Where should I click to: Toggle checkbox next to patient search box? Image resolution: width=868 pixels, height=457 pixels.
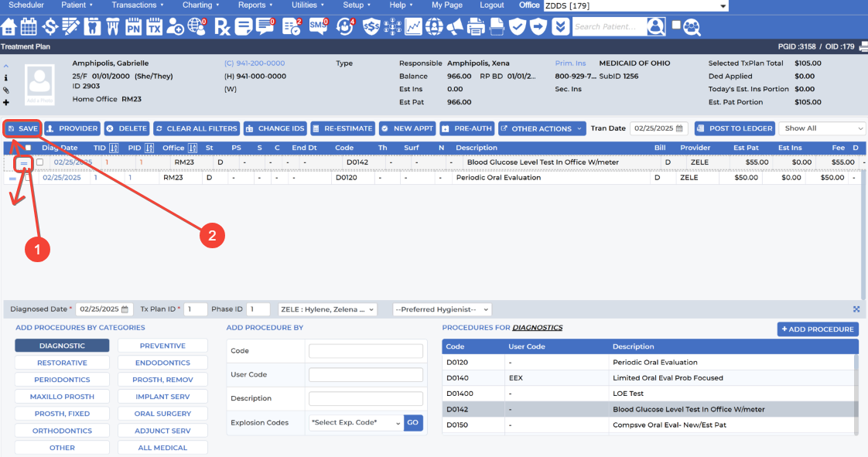coord(676,25)
